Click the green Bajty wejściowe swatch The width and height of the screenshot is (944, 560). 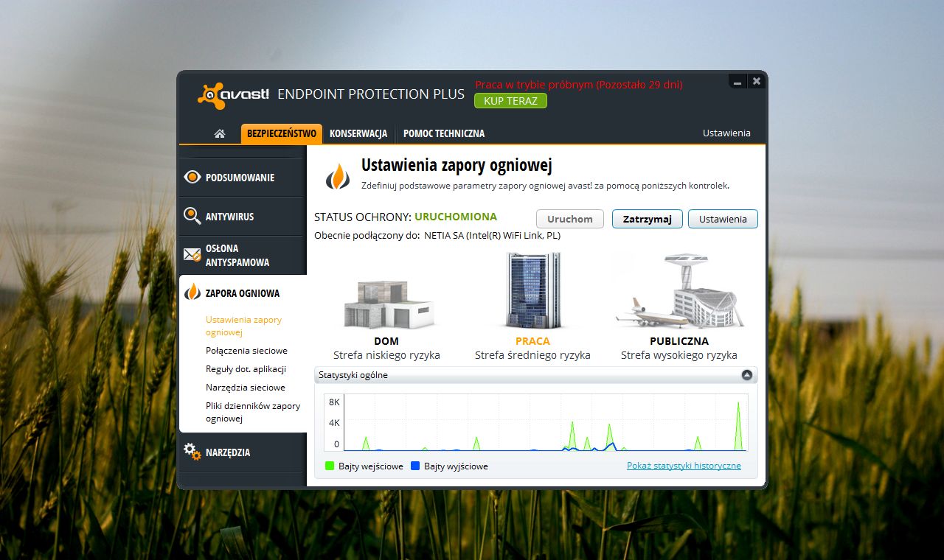pyautogui.click(x=330, y=466)
